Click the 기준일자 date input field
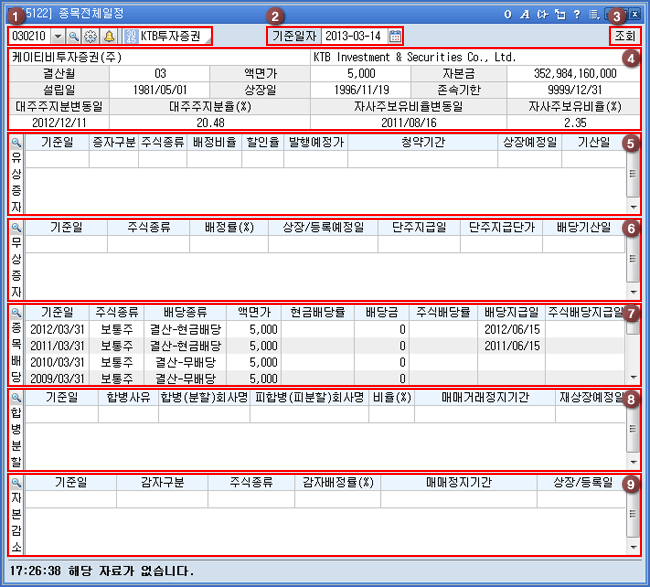This screenshot has width=650, height=587. tap(354, 36)
